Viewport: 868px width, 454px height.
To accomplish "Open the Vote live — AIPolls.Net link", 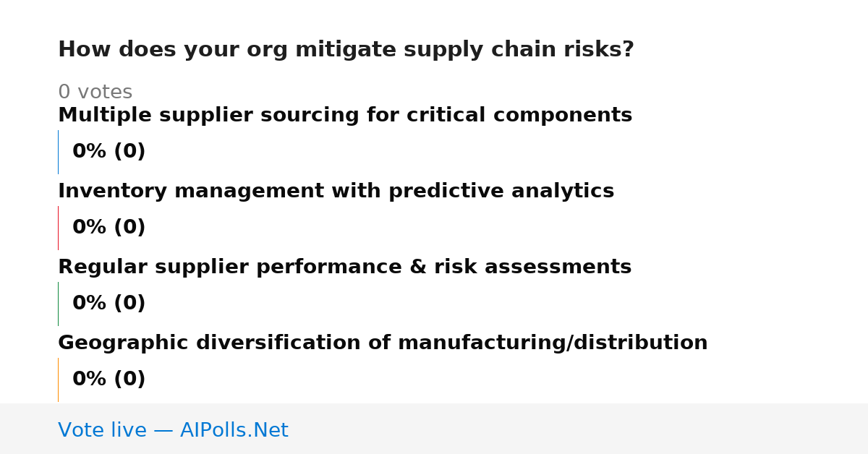I will (x=173, y=430).
